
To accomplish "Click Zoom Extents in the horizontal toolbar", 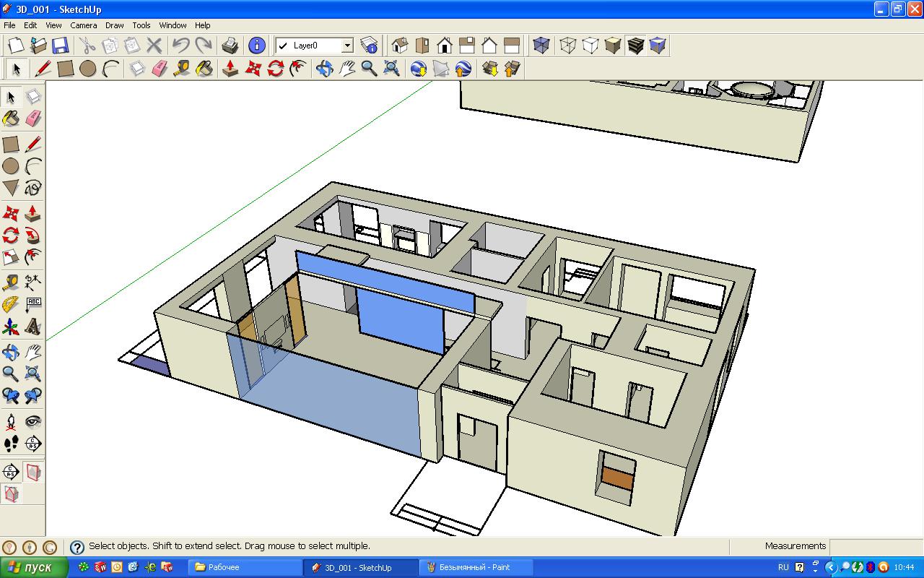I will (x=391, y=69).
